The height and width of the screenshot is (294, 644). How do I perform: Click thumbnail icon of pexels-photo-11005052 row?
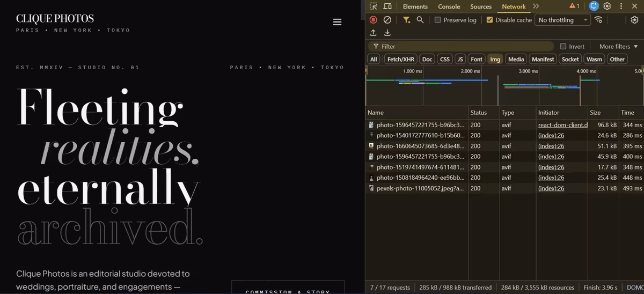coord(371,188)
